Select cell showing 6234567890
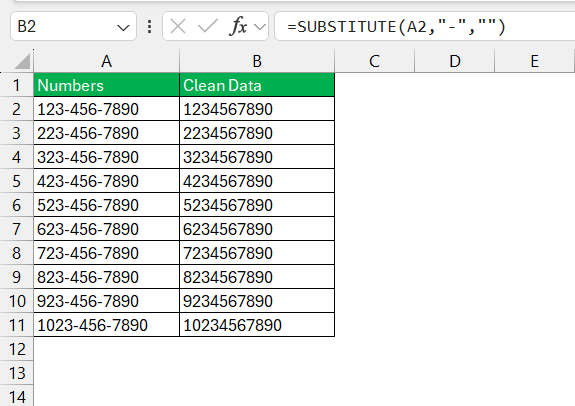Image resolution: width=575 pixels, height=406 pixels. click(x=257, y=229)
